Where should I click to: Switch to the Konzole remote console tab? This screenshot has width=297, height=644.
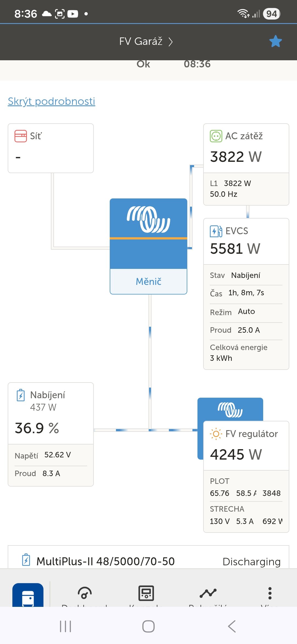[146, 593]
